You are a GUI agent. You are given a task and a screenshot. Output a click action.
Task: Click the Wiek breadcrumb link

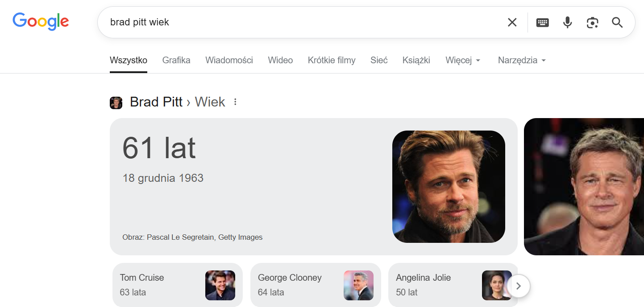210,102
